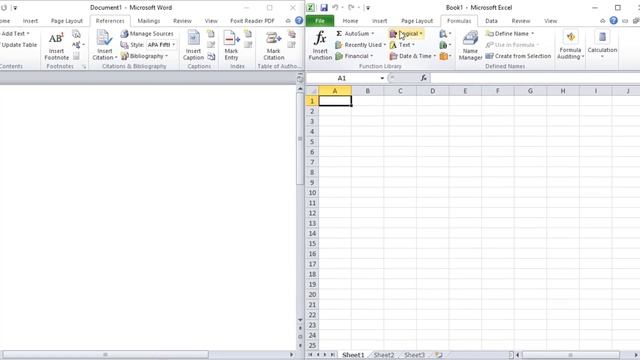Open Math & Trig functions icon
The width and height of the screenshot is (640, 360).
tap(445, 45)
